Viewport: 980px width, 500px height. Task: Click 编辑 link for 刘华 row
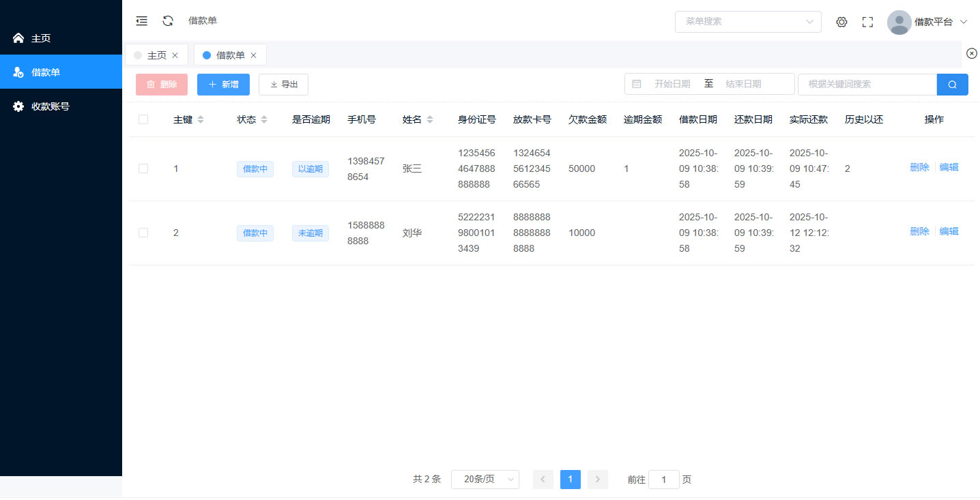(x=949, y=231)
